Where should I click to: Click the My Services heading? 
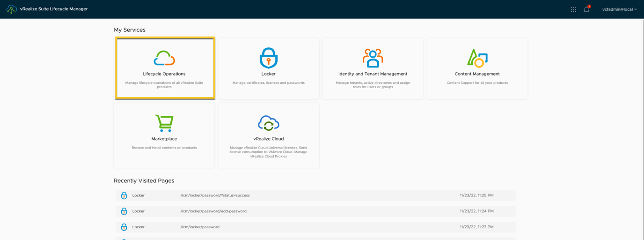coord(130,30)
